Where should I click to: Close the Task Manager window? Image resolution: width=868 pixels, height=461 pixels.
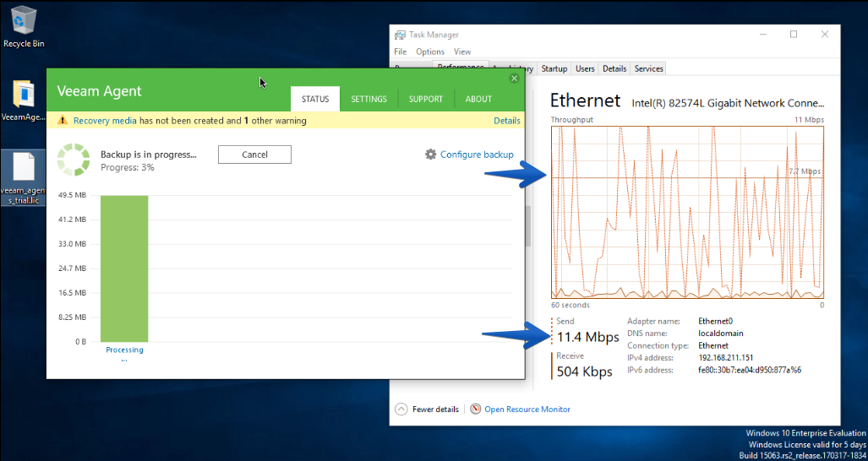coord(824,35)
